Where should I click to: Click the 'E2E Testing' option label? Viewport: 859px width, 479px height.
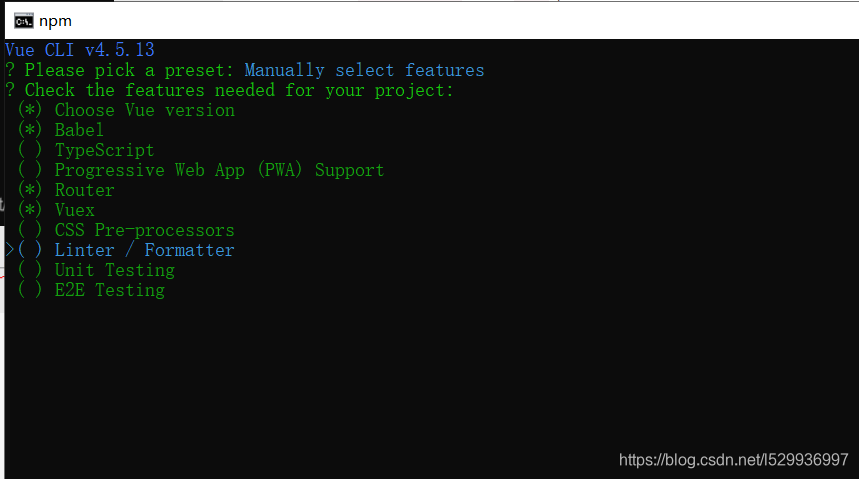110,290
